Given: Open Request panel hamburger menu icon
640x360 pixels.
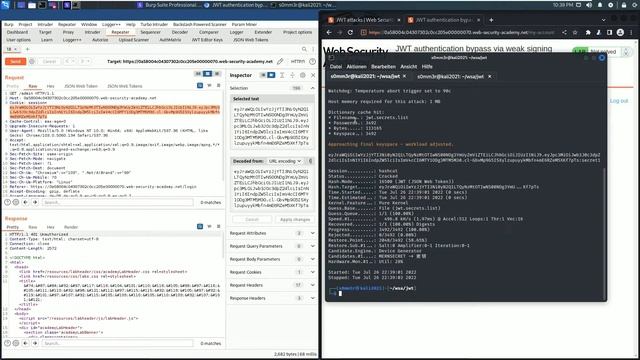Looking at the screenshot, I should [x=219, y=85].
